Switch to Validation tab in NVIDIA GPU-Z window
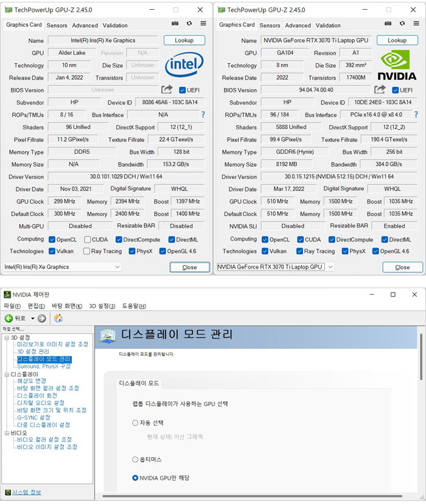This screenshot has height=504, width=426. click(x=328, y=25)
